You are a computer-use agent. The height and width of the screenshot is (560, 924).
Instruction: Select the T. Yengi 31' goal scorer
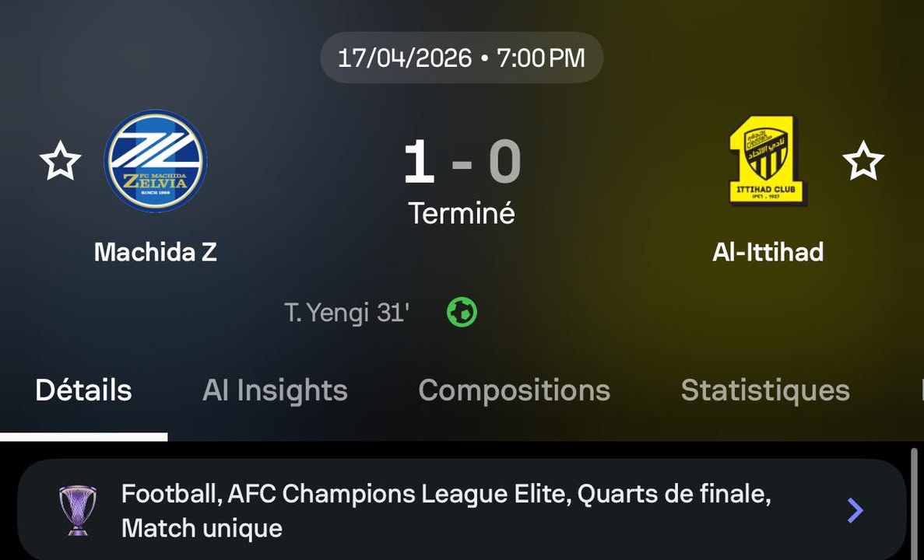346,313
